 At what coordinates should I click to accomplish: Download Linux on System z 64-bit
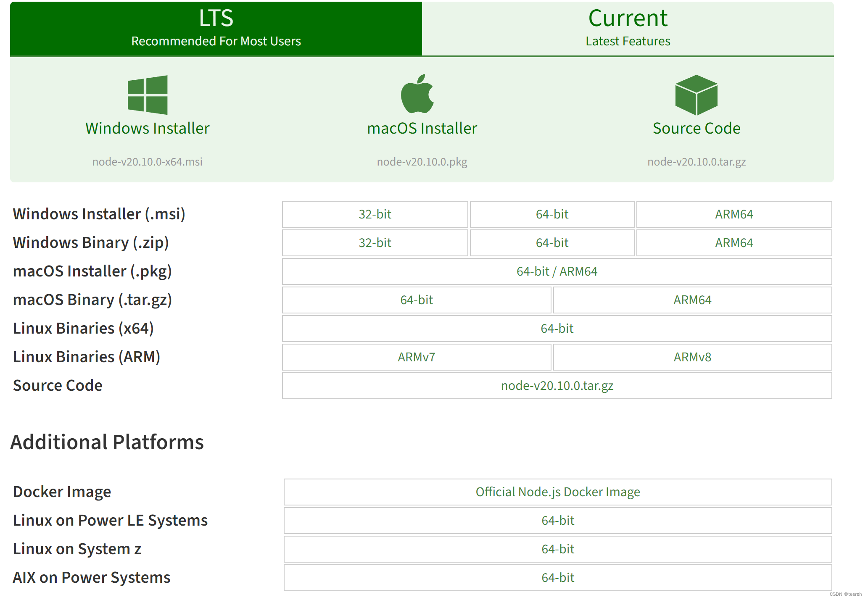click(x=557, y=549)
